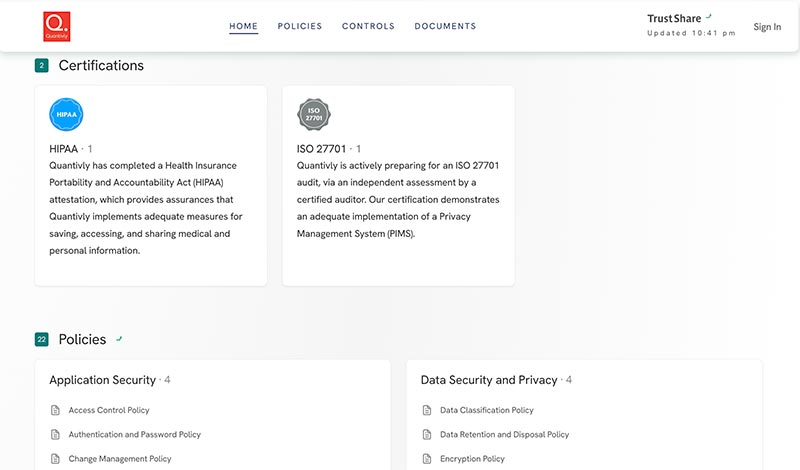Click document icon beside Access Control Policy
Screen dimensions: 800x470
55,410
